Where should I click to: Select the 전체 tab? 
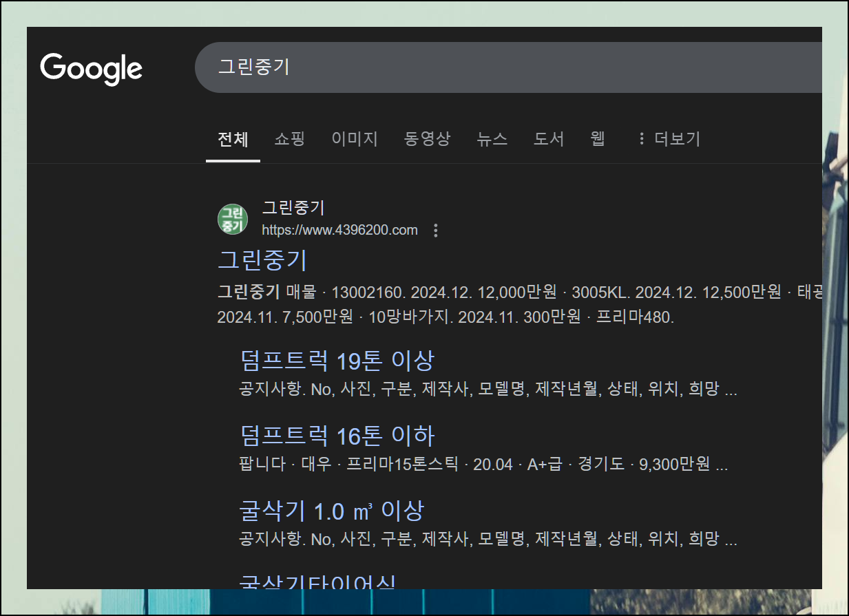coord(233,139)
